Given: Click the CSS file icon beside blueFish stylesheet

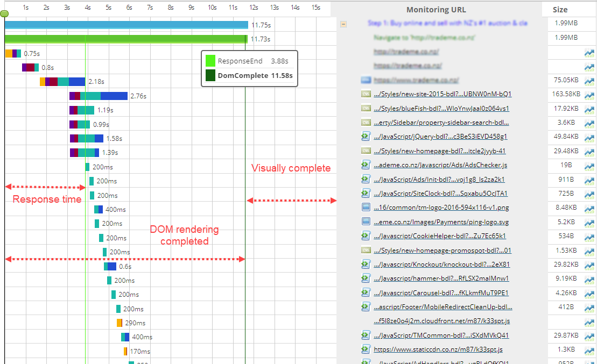Looking at the screenshot, I should click(366, 108).
